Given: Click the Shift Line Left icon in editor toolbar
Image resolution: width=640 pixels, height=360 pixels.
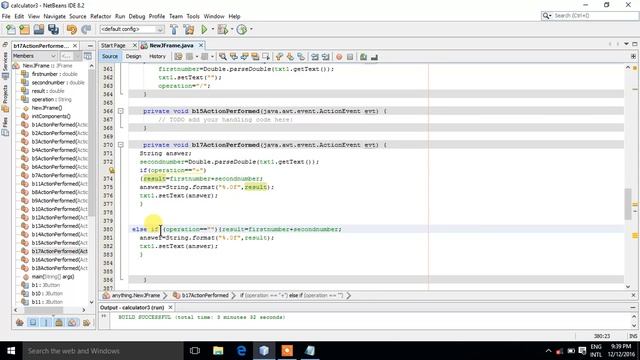Looking at the screenshot, I should tap(315, 57).
